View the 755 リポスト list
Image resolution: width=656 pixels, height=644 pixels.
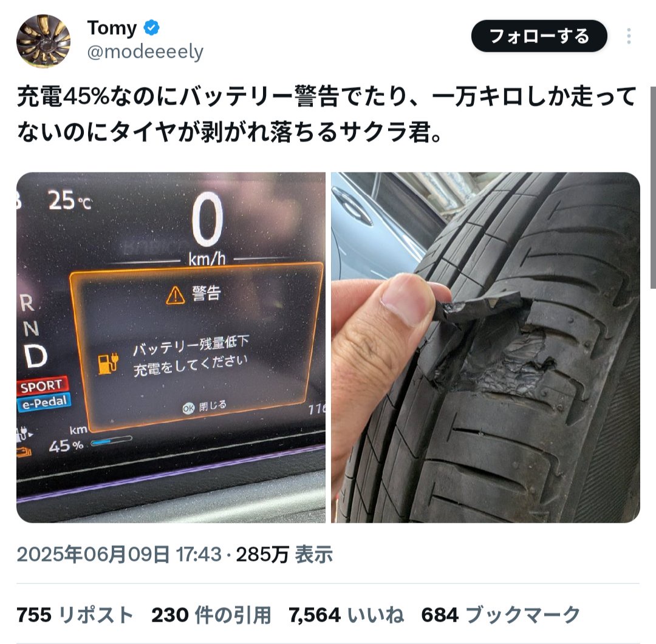coord(75,615)
